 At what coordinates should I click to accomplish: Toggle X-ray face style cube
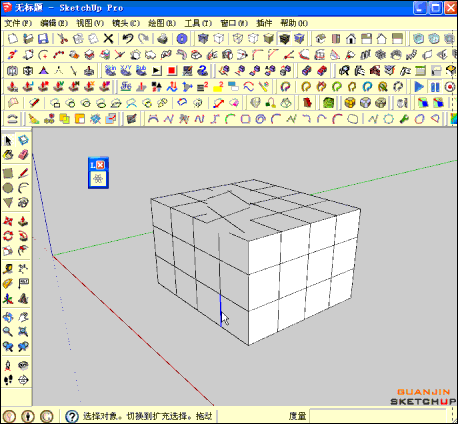(x=202, y=39)
